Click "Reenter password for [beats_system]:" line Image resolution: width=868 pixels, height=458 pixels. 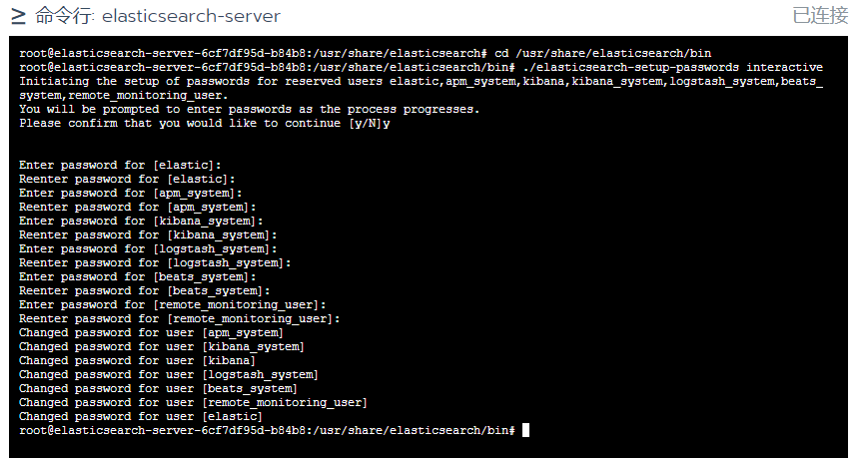click(x=145, y=290)
